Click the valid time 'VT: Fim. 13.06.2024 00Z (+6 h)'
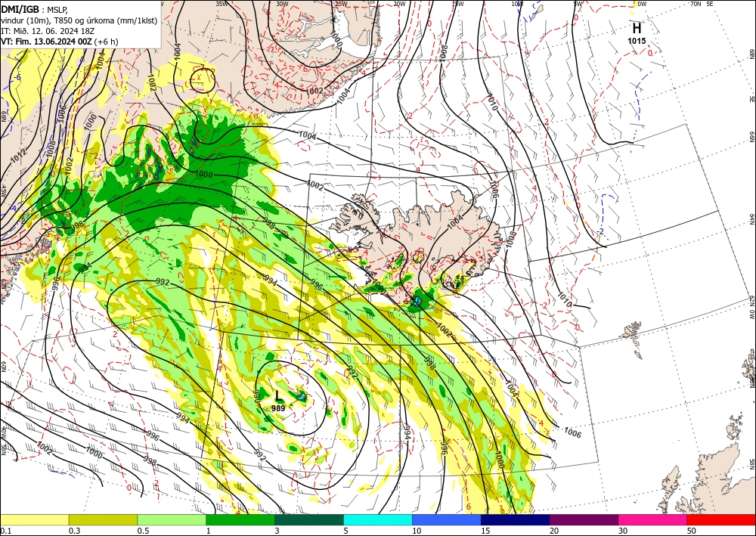This screenshot has height=536, width=756. click(59, 42)
